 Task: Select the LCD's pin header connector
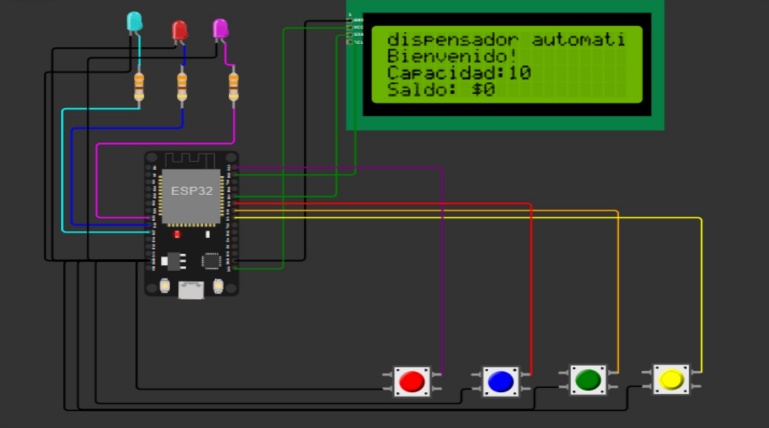coord(351,31)
